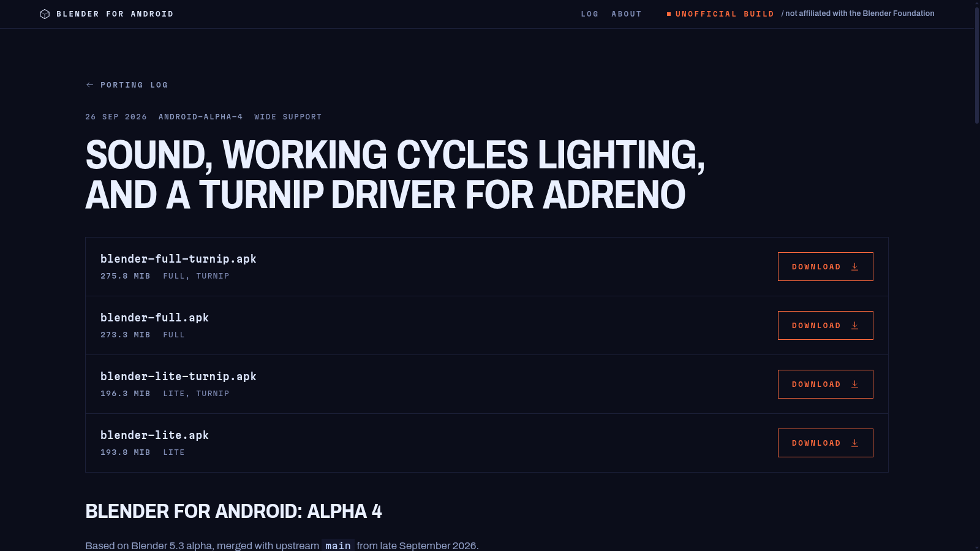Viewport: 980px width, 551px height.
Task: Download blender-lite.apk
Action: tap(825, 443)
